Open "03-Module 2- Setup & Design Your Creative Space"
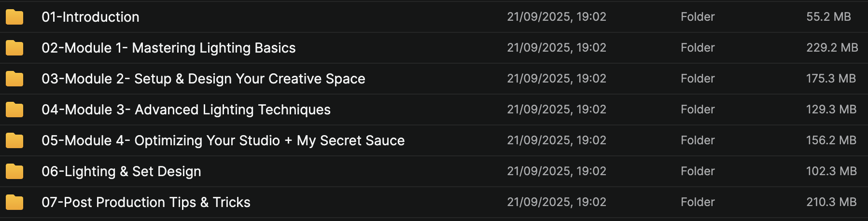Viewport: 868px width, 221px height. pos(203,79)
